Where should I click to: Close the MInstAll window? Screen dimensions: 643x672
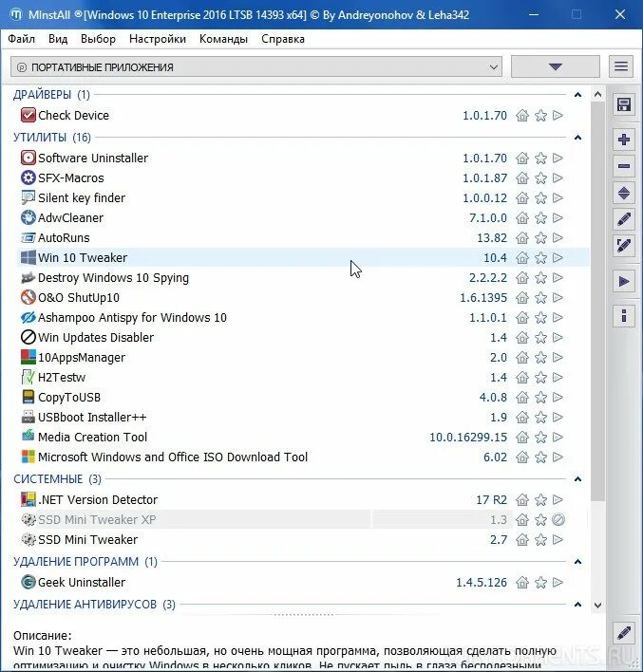[x=620, y=14]
